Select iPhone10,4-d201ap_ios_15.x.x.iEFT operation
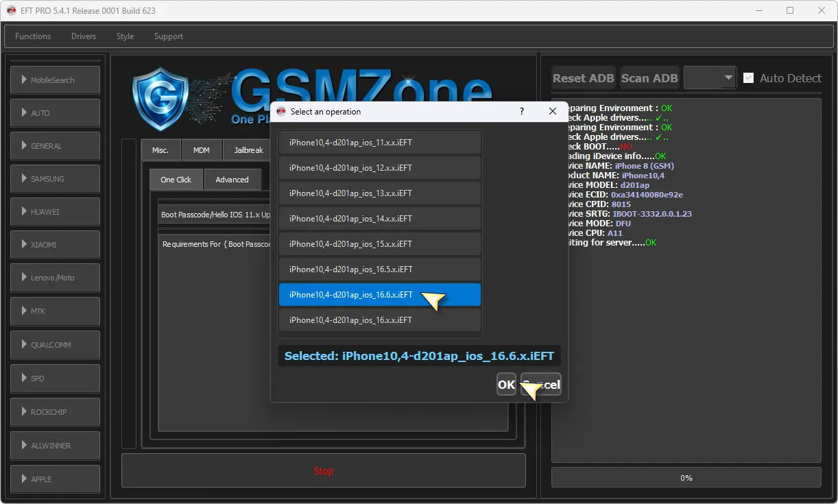Screen dimensions: 838x504 [379, 244]
